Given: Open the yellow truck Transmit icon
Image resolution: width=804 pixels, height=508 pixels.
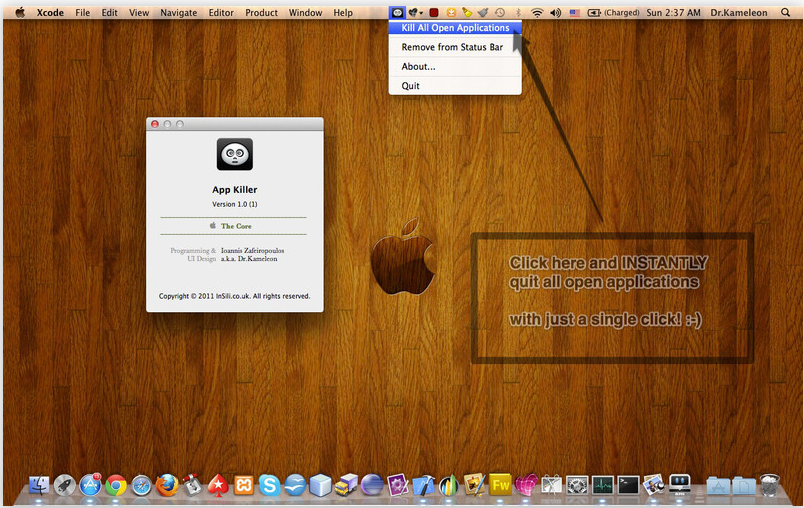Looking at the screenshot, I should pos(346,485).
